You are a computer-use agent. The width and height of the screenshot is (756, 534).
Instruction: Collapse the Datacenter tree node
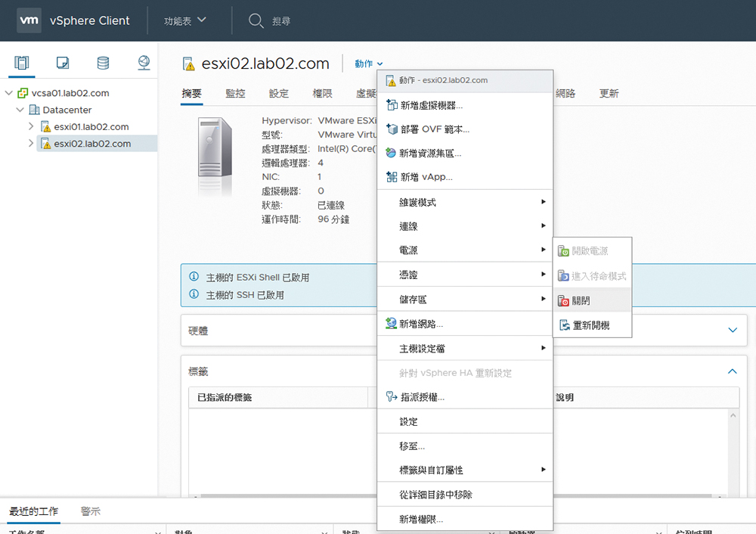[20, 110]
